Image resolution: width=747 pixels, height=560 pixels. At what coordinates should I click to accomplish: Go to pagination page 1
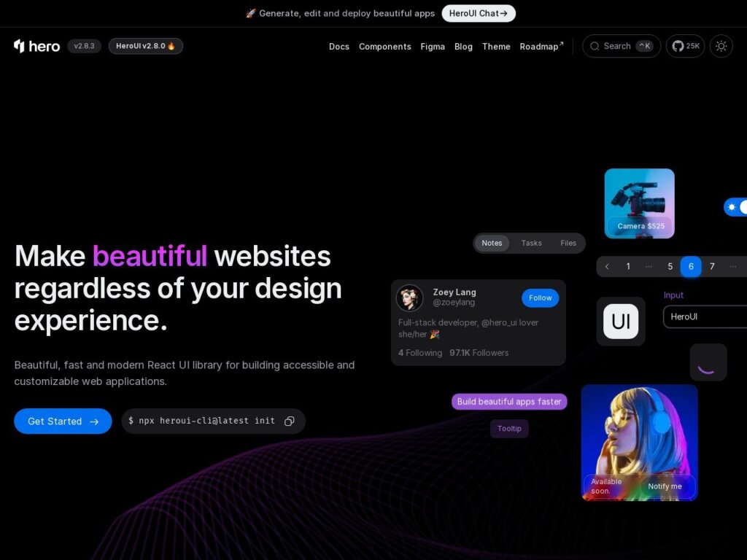point(628,267)
